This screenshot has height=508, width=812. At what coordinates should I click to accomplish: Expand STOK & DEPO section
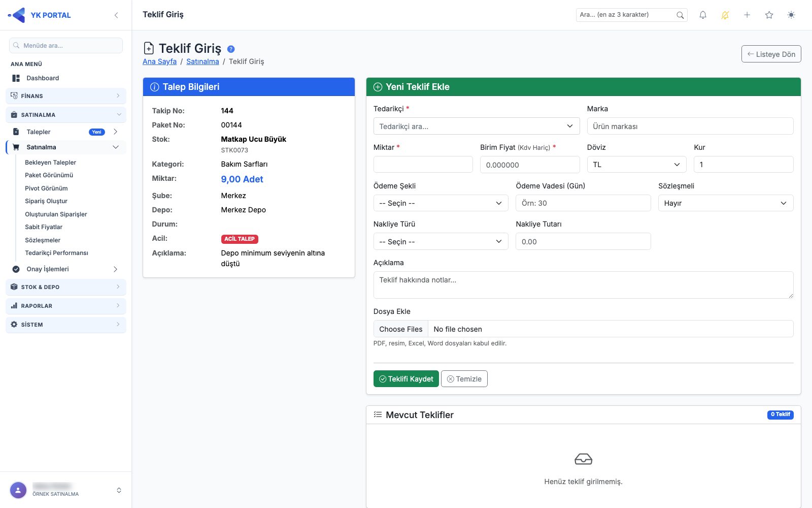point(66,287)
